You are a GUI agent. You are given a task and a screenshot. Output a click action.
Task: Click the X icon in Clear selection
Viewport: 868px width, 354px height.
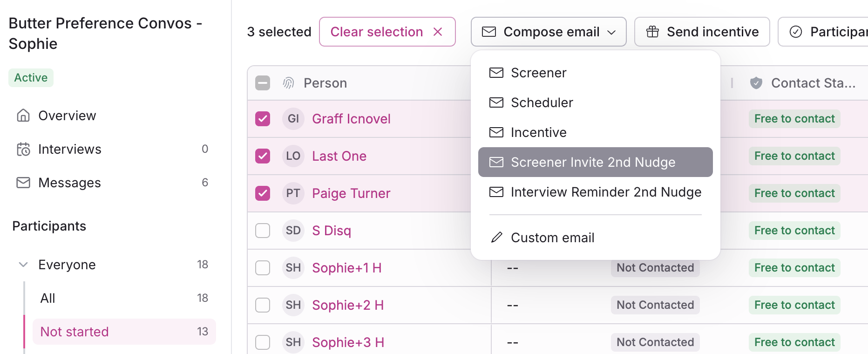(x=438, y=32)
